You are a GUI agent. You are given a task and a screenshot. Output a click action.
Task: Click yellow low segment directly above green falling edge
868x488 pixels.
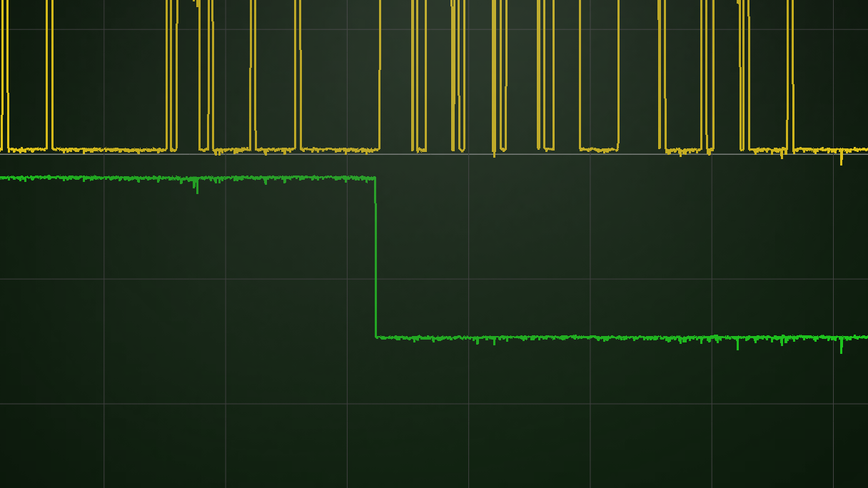coord(340,150)
